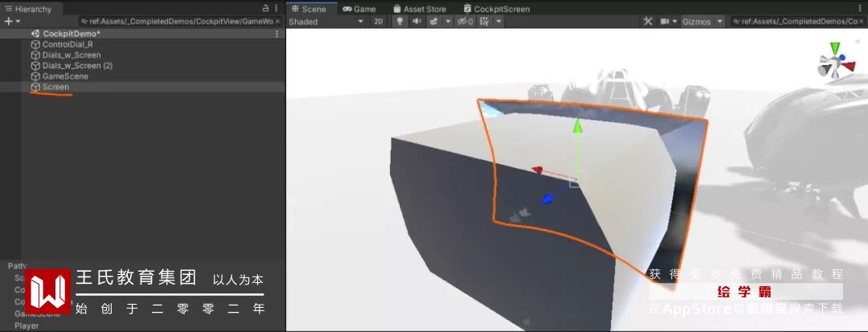868x332 pixels.
Task: Toggle the scene grid icon
Action: click(x=485, y=21)
